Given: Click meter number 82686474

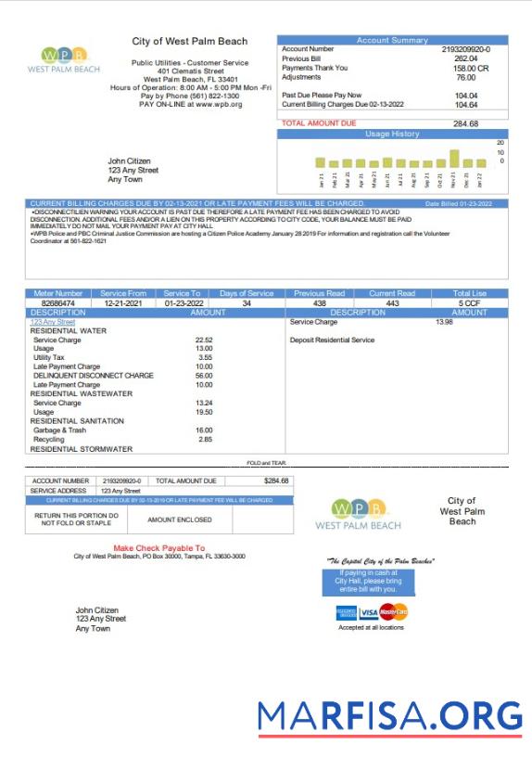Looking at the screenshot, I should tap(57, 303).
